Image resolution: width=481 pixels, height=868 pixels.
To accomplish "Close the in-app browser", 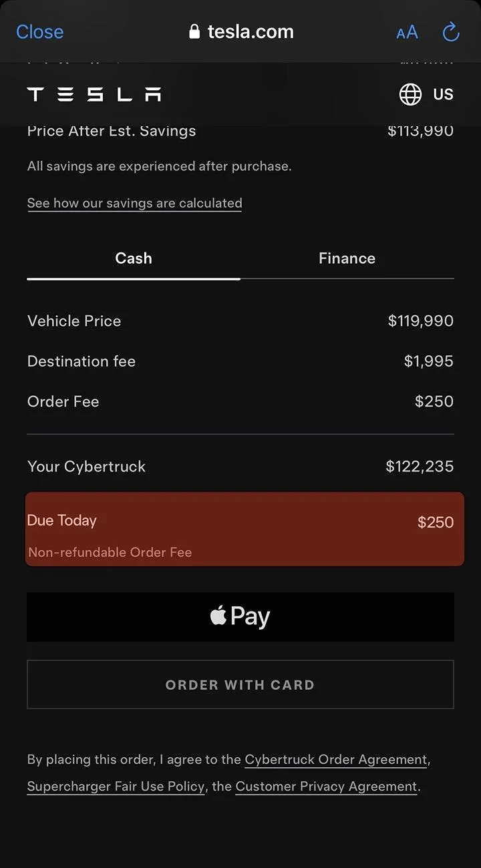I will click(x=39, y=31).
